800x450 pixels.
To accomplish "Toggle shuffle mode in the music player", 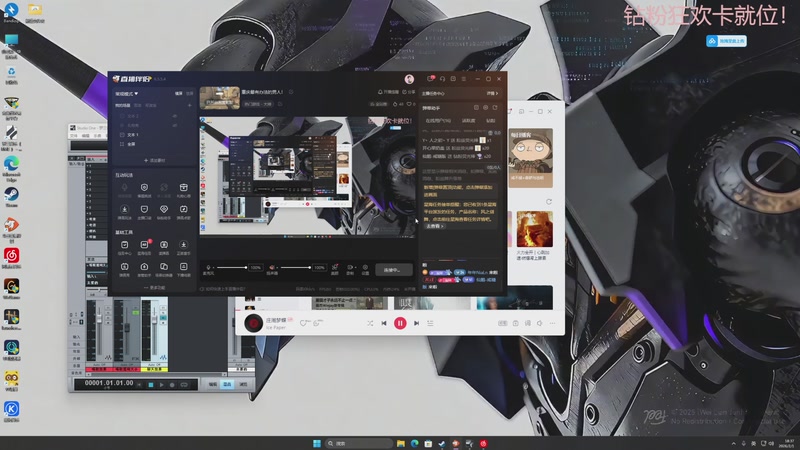I will click(x=370, y=323).
